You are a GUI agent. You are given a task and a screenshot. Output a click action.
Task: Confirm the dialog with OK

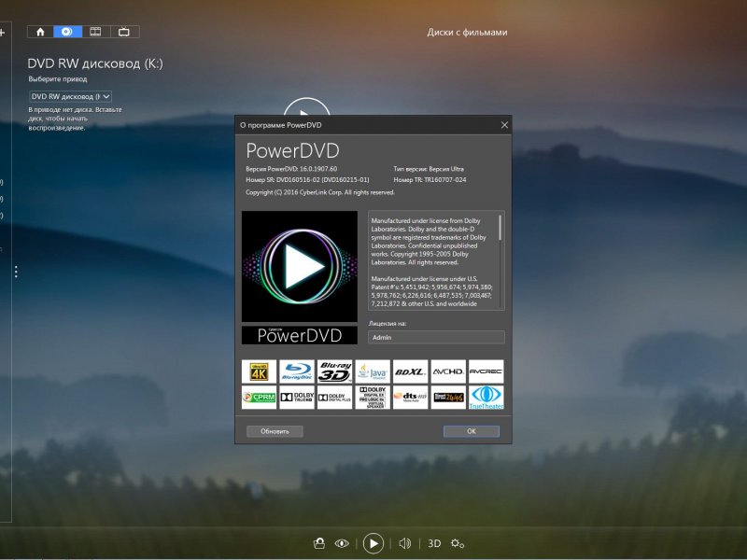tap(472, 431)
